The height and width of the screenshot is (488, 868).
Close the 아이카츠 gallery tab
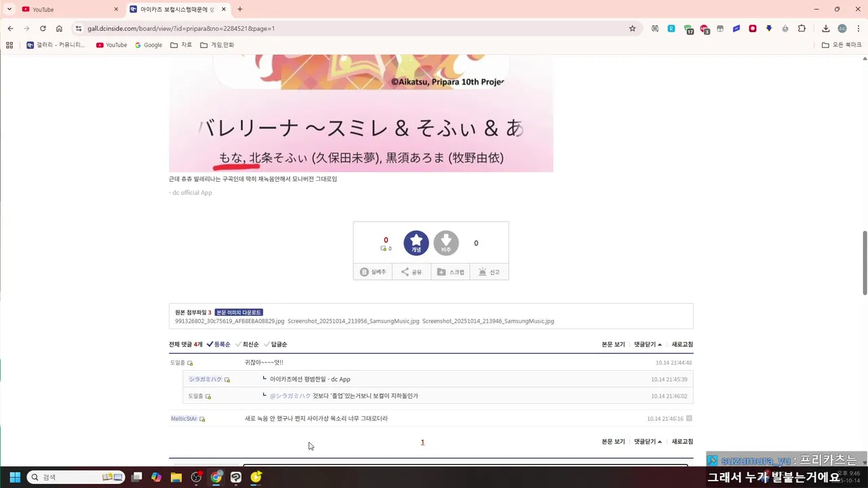(x=224, y=9)
